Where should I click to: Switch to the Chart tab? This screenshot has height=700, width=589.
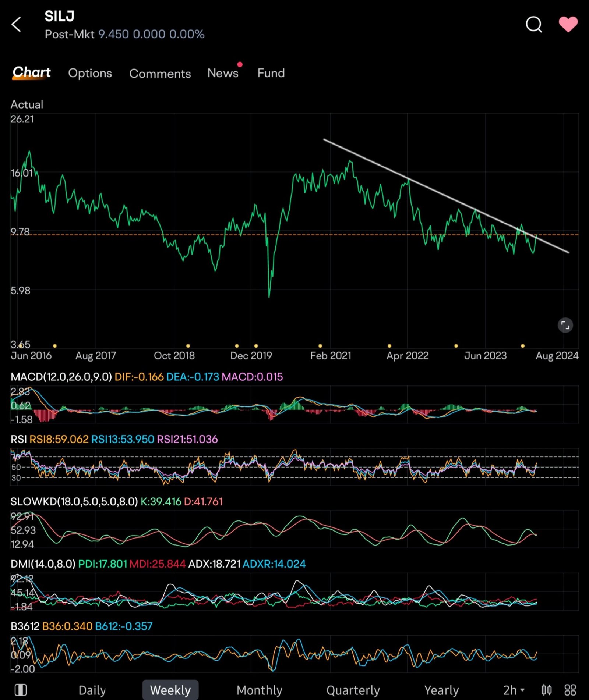tap(32, 72)
